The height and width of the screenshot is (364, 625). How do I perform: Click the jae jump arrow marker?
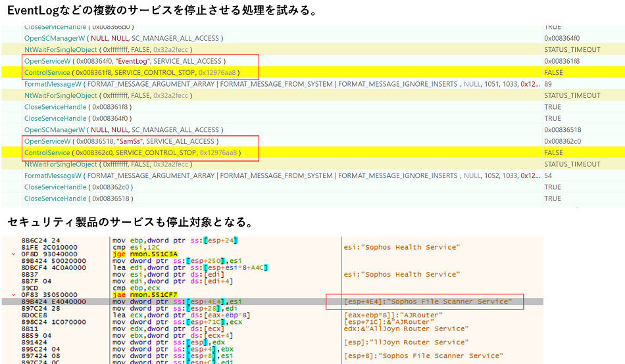(14, 295)
